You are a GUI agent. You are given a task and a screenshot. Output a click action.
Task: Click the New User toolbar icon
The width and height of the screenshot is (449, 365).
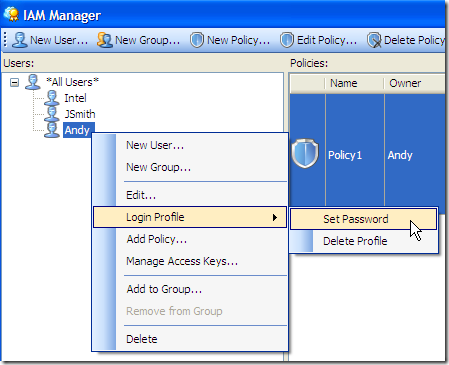pos(20,40)
